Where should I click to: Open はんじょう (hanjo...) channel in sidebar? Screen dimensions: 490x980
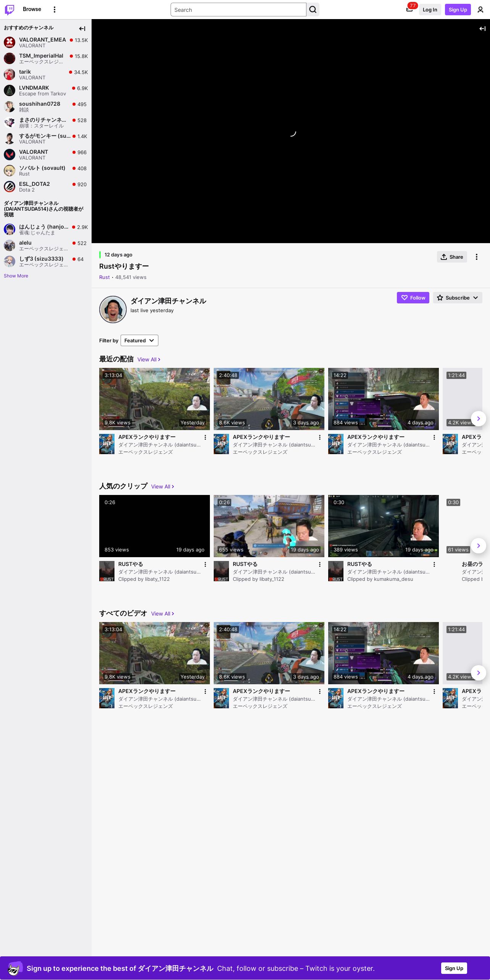coord(46,229)
